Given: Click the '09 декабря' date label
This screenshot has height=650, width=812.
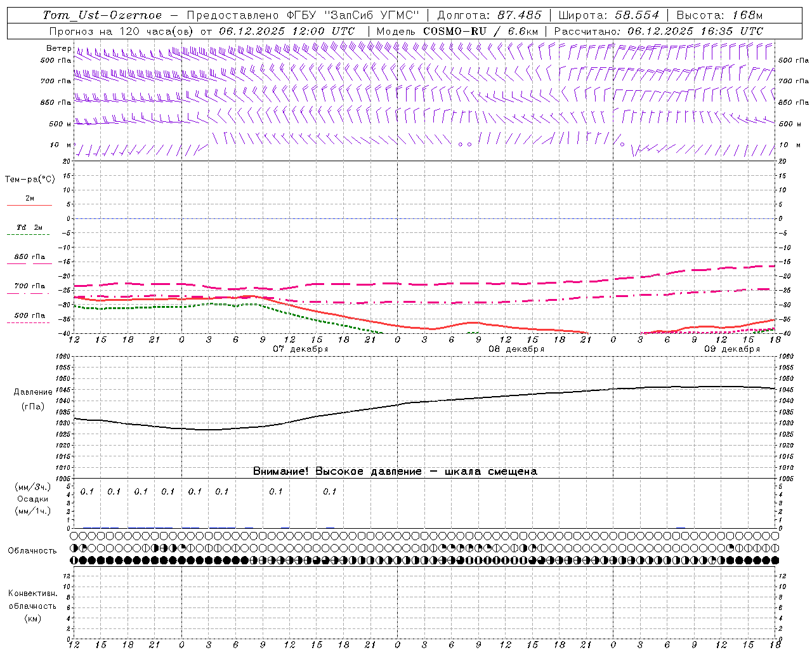Looking at the screenshot, I should [x=732, y=349].
